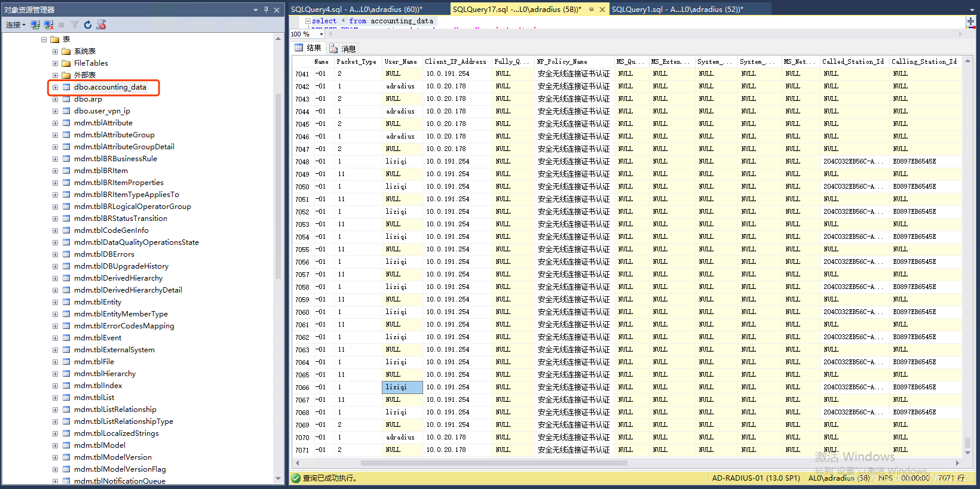The height and width of the screenshot is (489, 980).
Task: Click the 10.0.20.178 cell in row 7070
Action: (457, 437)
